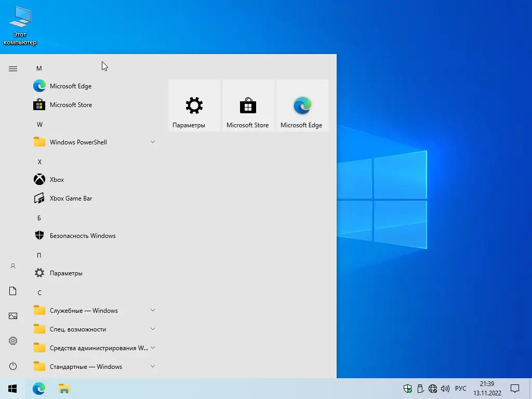Expand the Служебные — Windows folder
The height and width of the screenshot is (399, 532).
95,311
